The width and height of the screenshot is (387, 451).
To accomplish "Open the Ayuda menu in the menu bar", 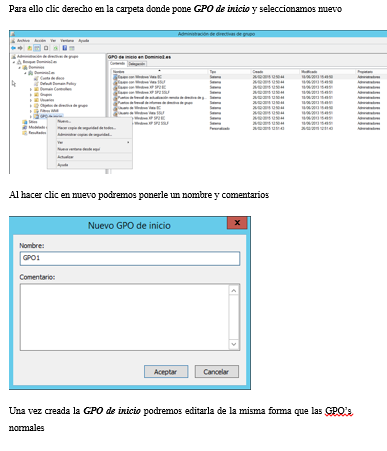I will click(x=84, y=41).
